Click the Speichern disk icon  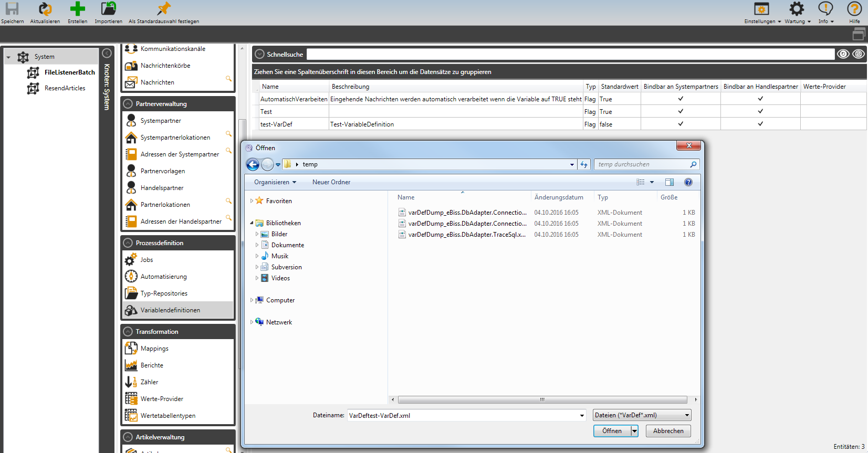[12, 9]
